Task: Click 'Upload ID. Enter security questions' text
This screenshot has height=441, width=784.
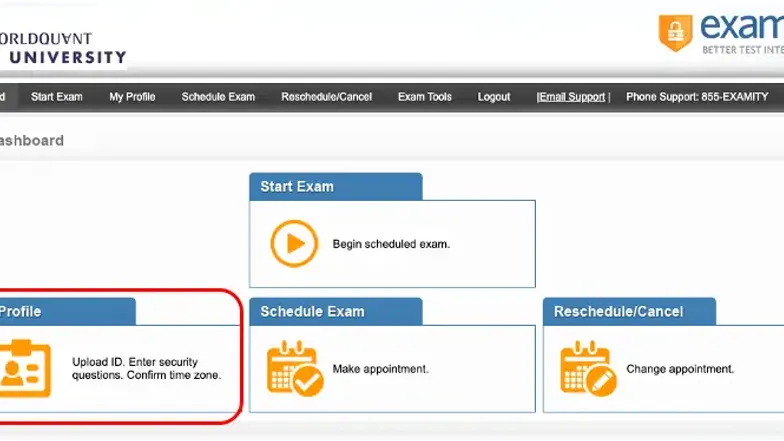Action: [146, 368]
